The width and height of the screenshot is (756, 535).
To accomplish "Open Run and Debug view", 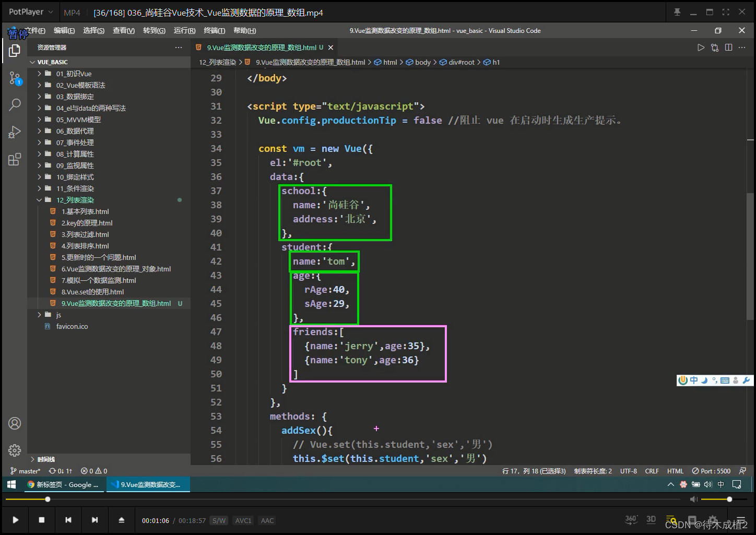I will [x=15, y=132].
